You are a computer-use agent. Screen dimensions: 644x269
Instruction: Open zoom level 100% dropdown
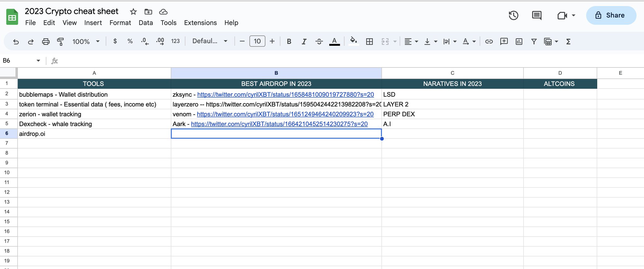pos(86,41)
